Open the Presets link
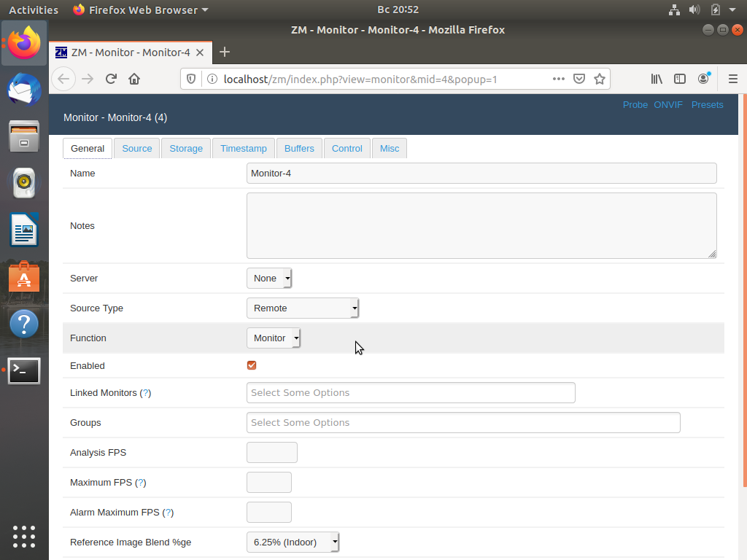The image size is (747, 560). pos(707,105)
